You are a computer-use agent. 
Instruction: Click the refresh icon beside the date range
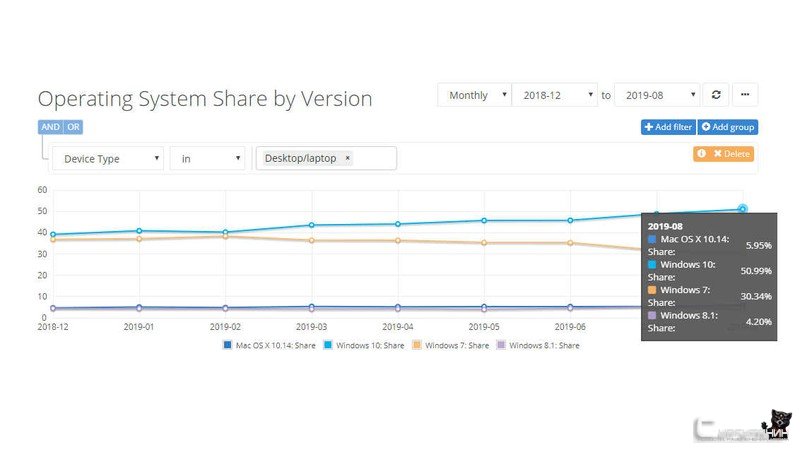click(x=716, y=95)
